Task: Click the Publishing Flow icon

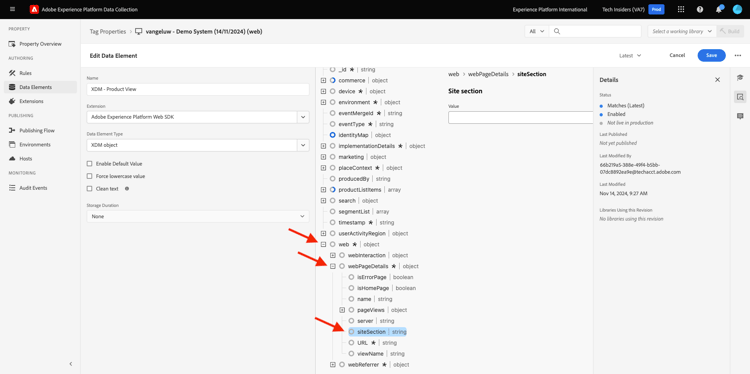Action: 12,131
